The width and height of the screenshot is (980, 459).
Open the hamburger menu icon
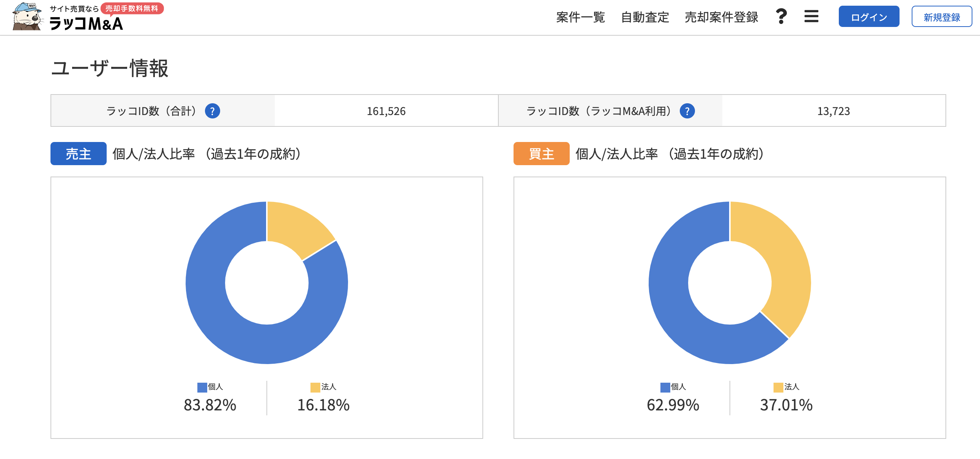[811, 16]
